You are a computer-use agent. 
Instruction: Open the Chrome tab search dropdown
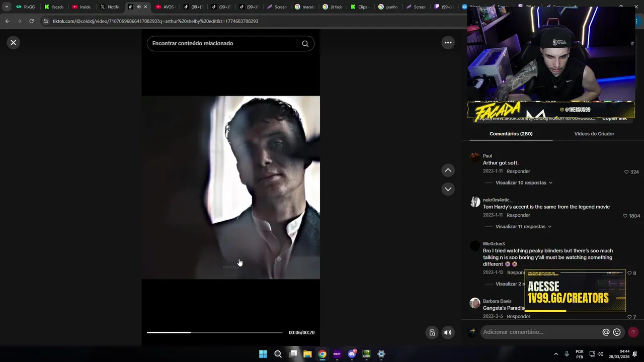click(x=7, y=7)
